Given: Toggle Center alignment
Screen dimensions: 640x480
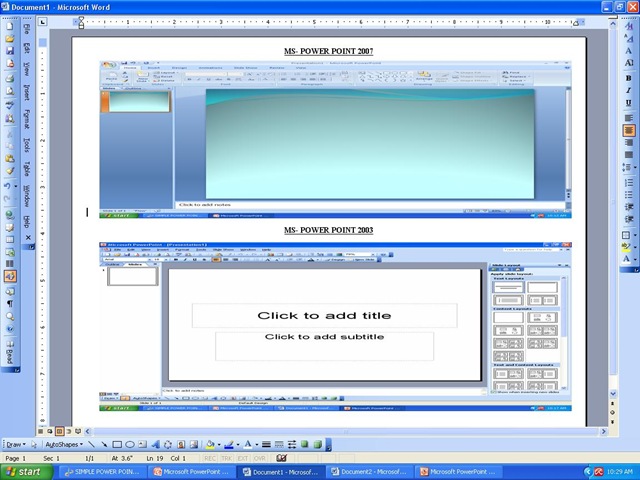Looking at the screenshot, I should (x=629, y=130).
